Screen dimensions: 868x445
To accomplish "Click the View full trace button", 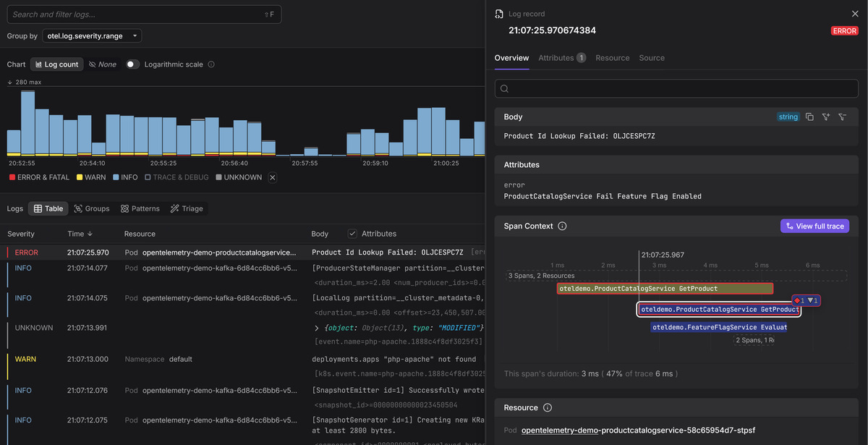I will 814,226.
